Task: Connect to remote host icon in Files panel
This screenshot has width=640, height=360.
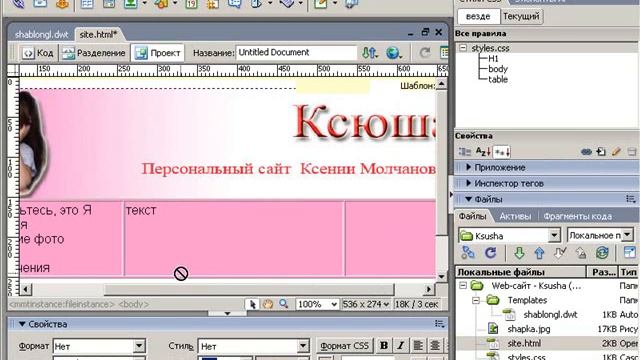Action: (x=468, y=253)
